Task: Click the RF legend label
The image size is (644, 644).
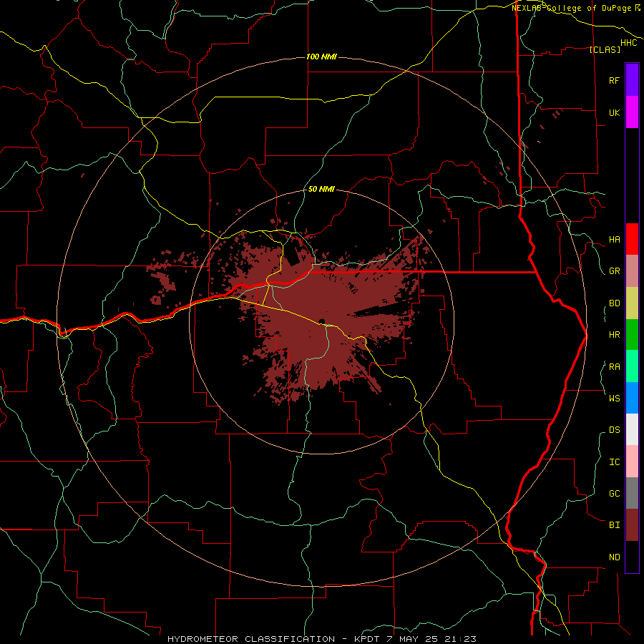Action: click(614, 80)
